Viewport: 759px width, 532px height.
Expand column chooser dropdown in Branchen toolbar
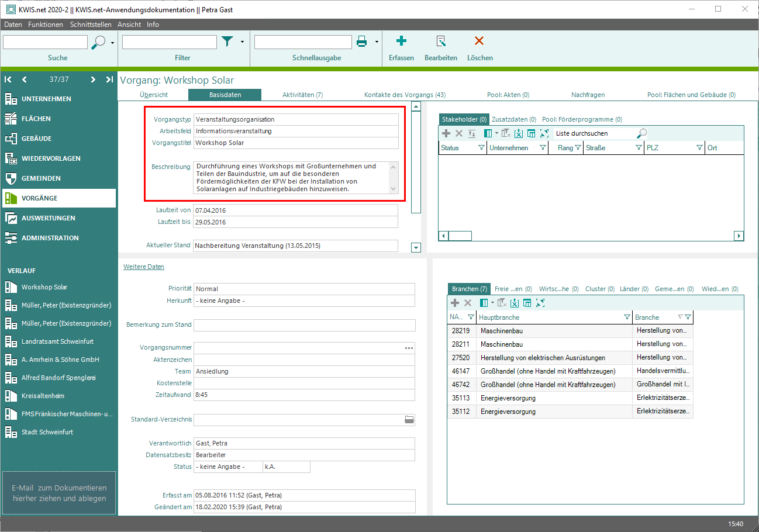pyautogui.click(x=492, y=303)
